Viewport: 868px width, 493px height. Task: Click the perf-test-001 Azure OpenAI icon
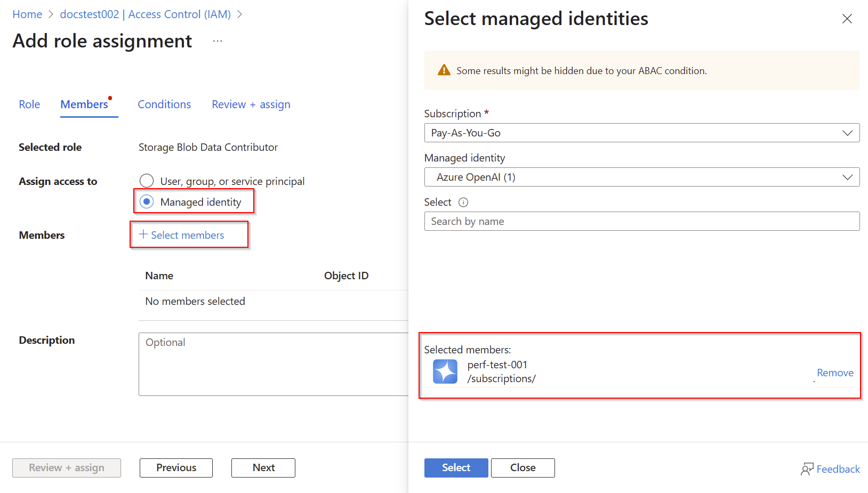445,371
